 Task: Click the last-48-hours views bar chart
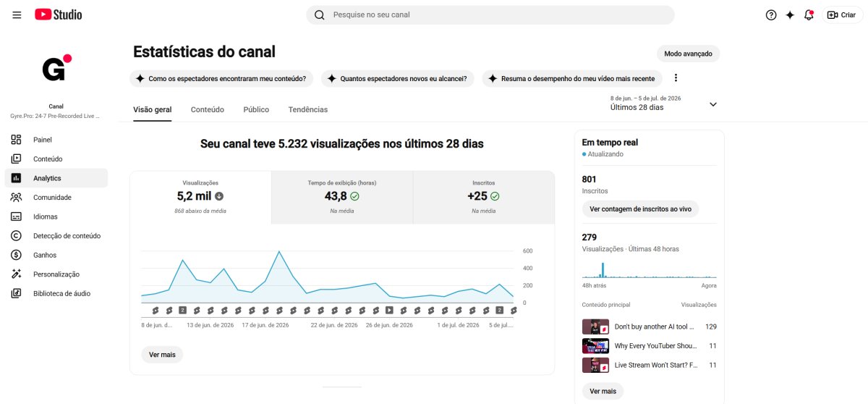coord(649,269)
